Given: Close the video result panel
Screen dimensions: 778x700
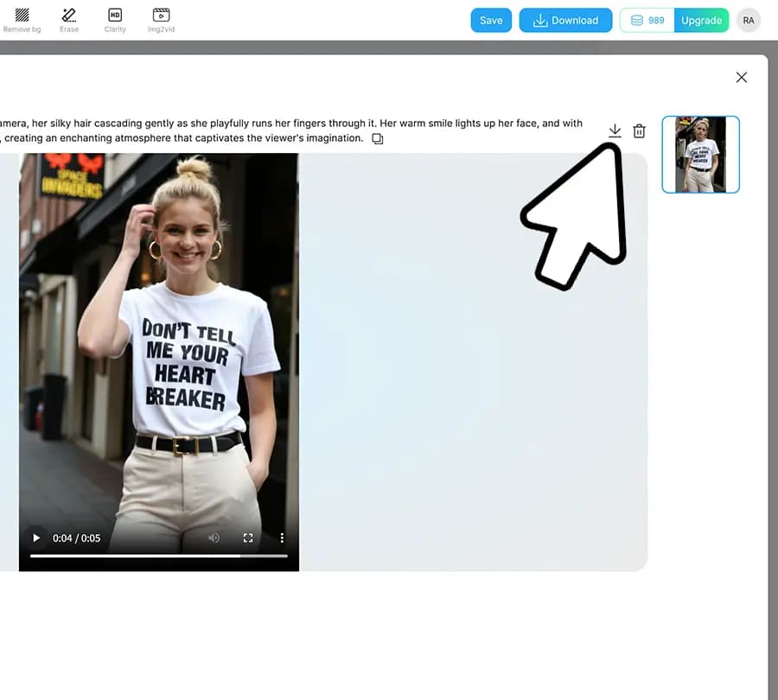Looking at the screenshot, I should point(741,78).
